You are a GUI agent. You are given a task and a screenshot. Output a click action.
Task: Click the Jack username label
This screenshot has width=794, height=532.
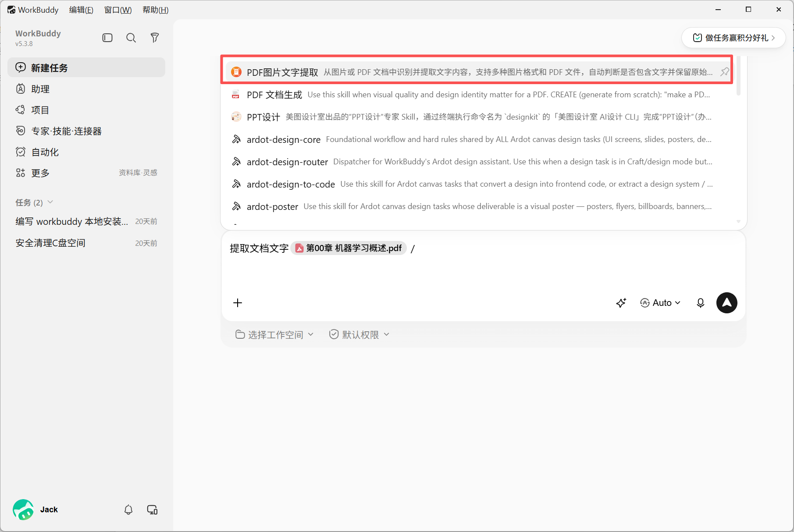[x=49, y=510]
